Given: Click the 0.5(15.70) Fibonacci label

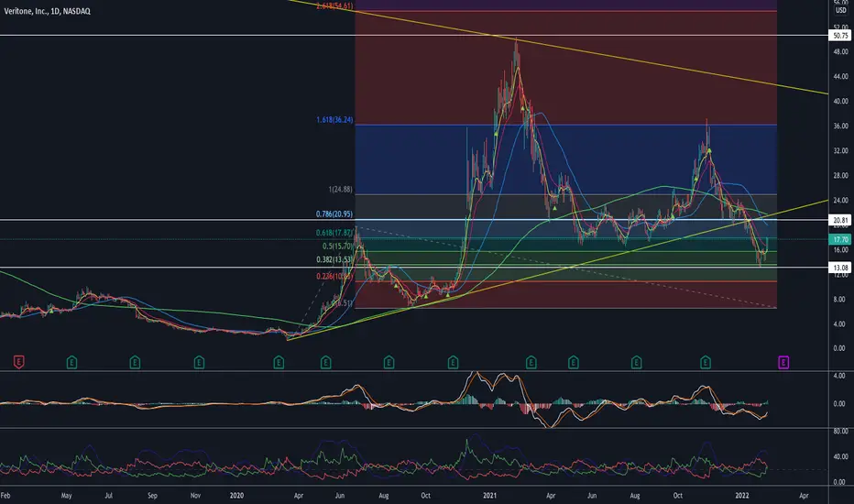Looking at the screenshot, I should 338,247.
